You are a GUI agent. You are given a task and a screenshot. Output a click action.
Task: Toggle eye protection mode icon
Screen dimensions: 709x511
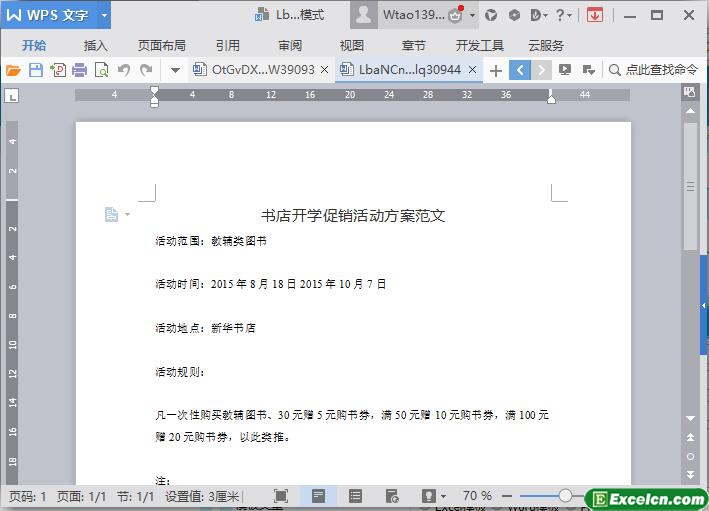pos(428,497)
